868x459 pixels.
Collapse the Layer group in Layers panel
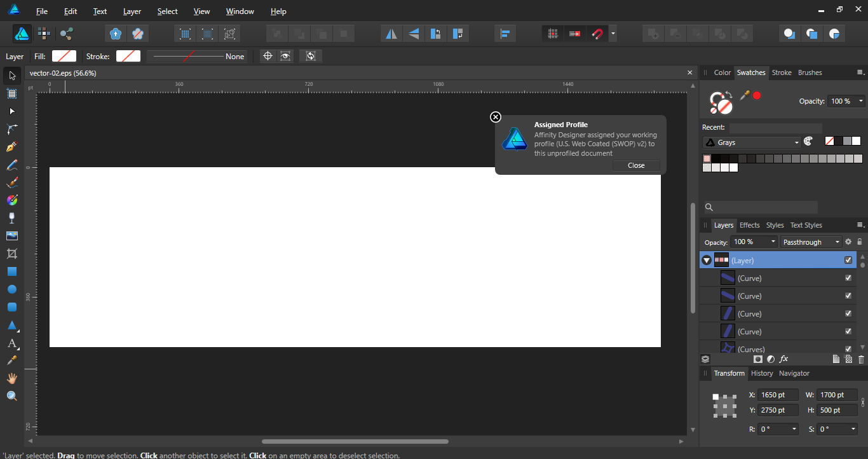(706, 260)
